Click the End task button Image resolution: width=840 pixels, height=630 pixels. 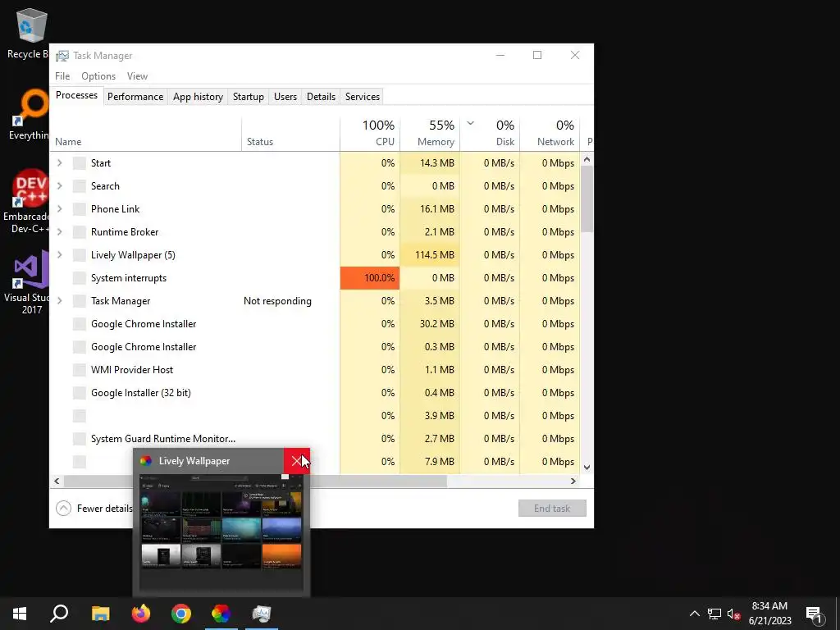[x=552, y=509]
